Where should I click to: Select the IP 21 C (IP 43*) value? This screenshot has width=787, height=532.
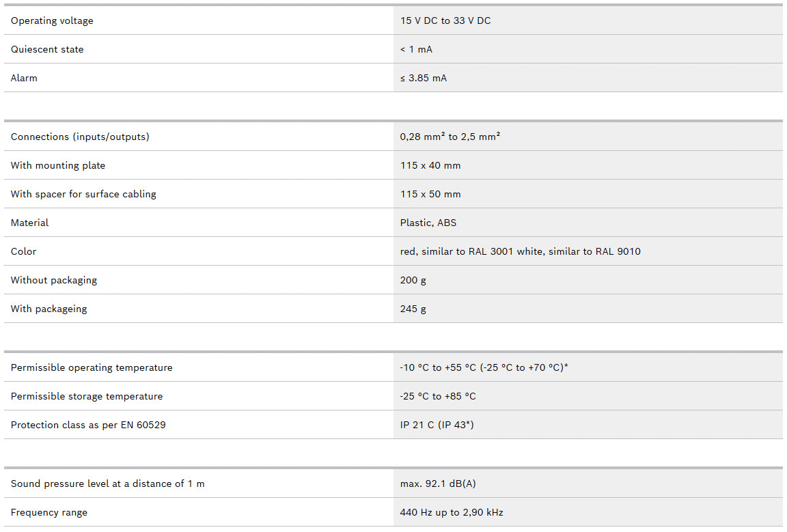(437, 425)
